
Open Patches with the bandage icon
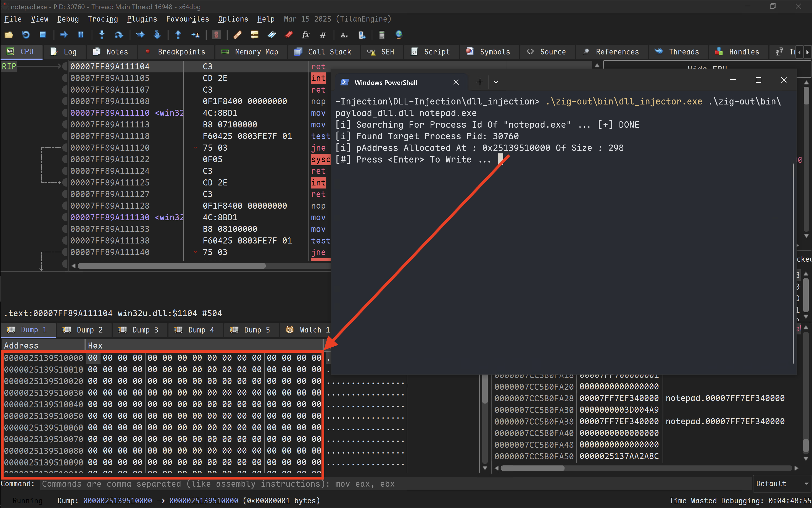(238, 35)
